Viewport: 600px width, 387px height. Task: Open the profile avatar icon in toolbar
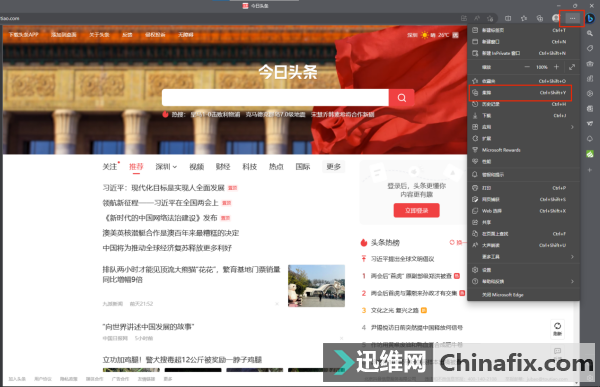click(556, 18)
